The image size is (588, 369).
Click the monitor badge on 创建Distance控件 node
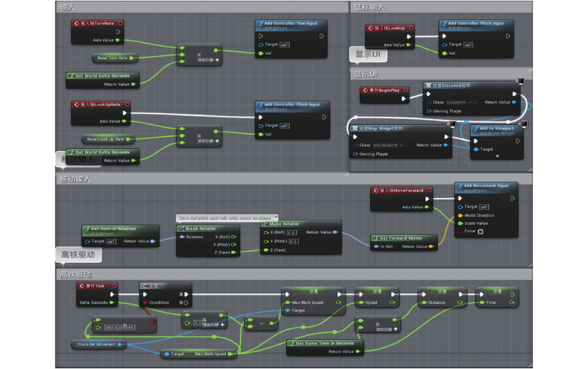click(520, 82)
